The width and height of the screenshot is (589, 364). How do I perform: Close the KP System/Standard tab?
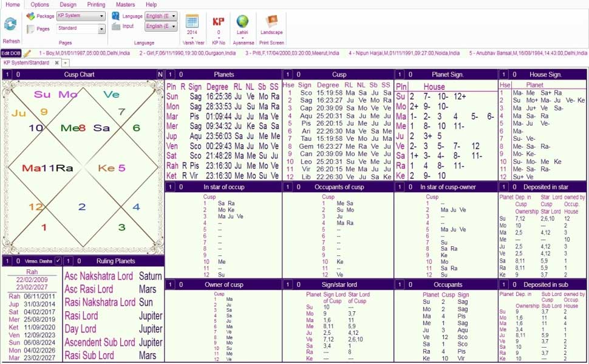[x=56, y=62]
